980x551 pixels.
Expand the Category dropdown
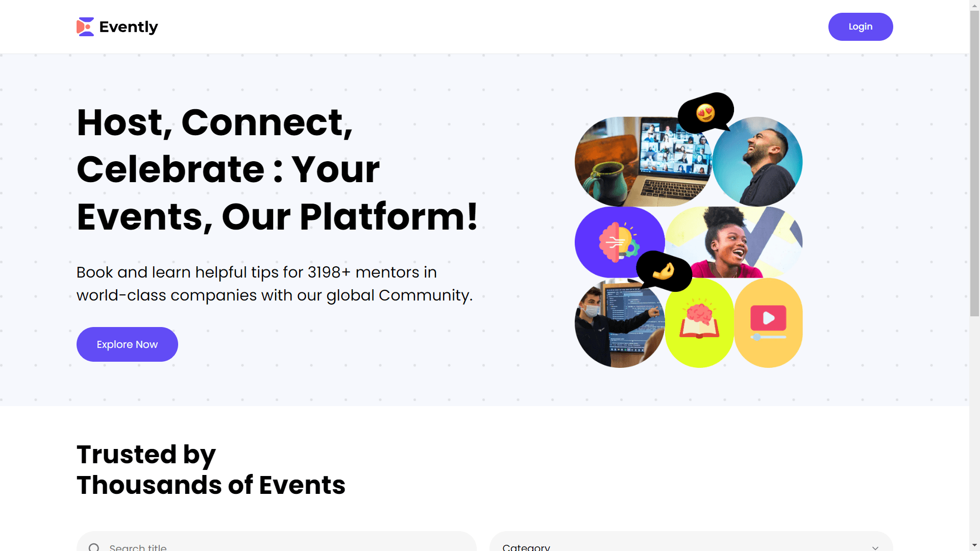point(691,542)
